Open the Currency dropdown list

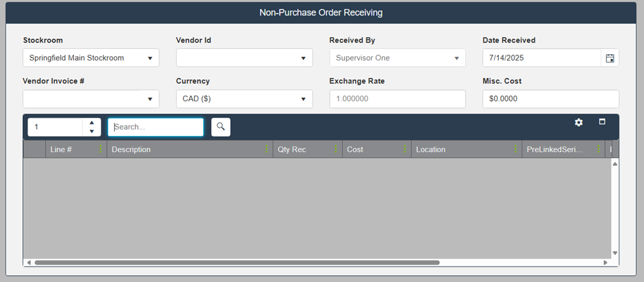click(303, 99)
